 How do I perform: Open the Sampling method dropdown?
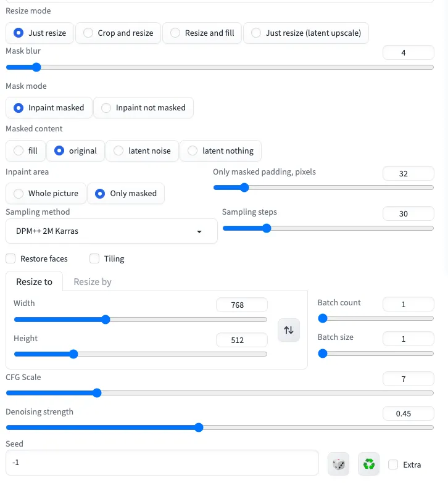click(111, 231)
